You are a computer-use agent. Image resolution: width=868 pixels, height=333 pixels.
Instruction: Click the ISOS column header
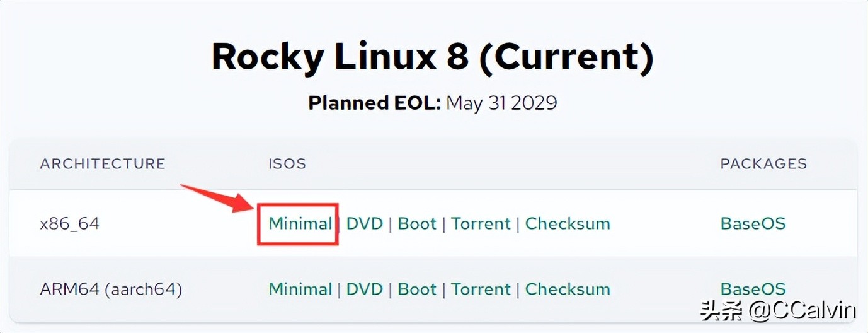tap(287, 164)
